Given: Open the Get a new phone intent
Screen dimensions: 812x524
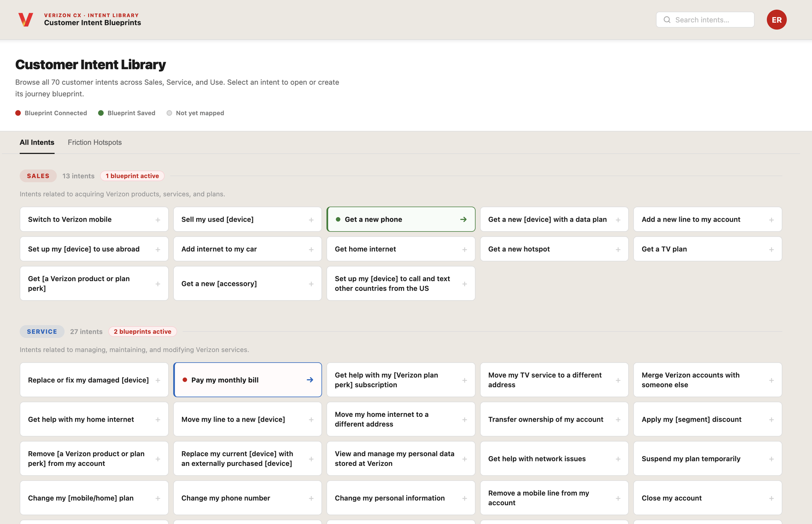Looking at the screenshot, I should (x=401, y=219).
